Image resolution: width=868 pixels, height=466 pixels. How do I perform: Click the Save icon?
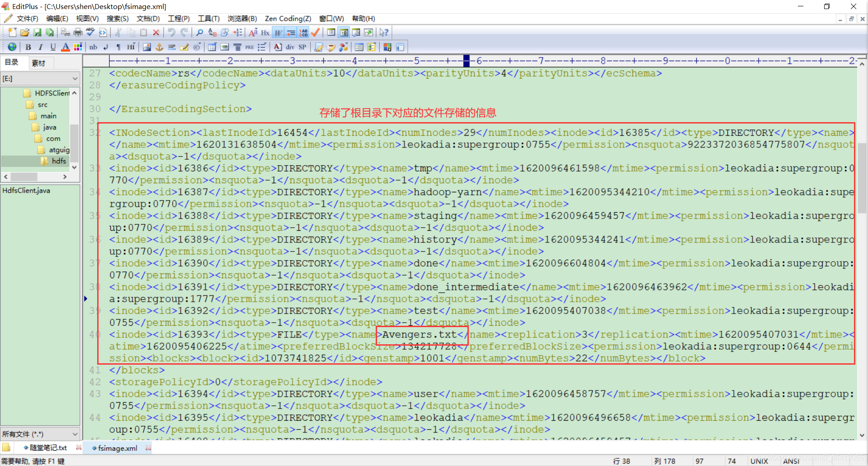(38, 32)
